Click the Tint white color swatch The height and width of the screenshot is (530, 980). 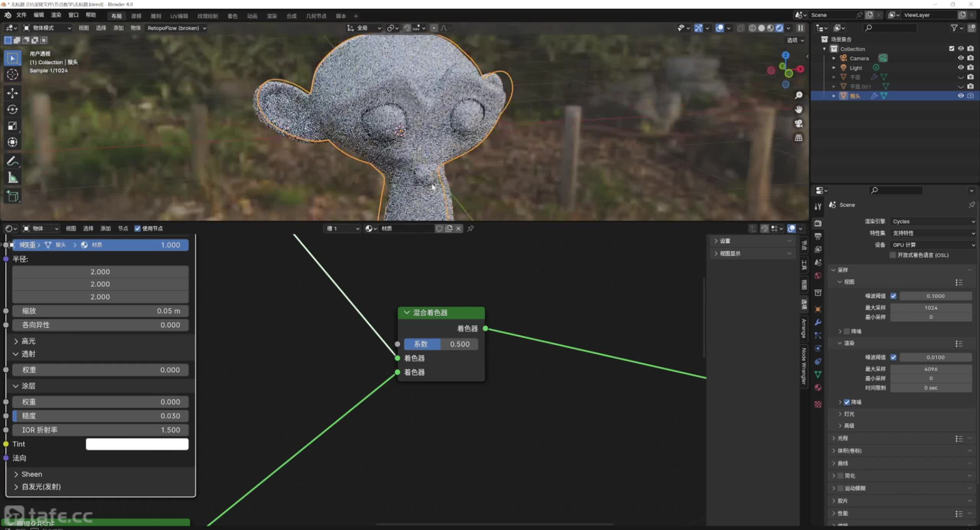137,444
